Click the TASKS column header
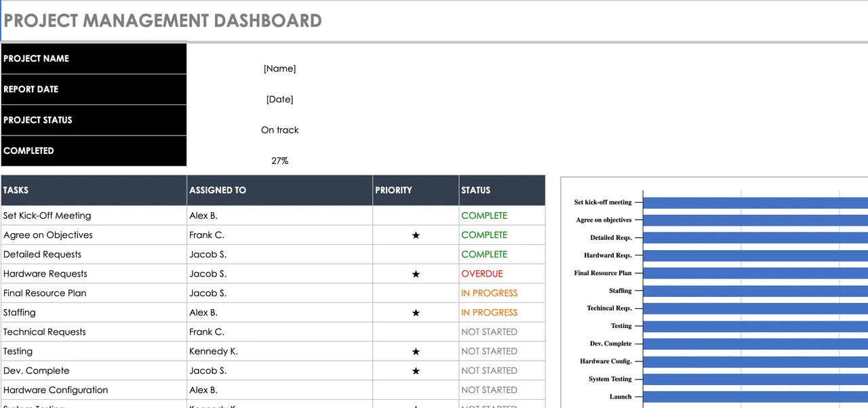 [x=94, y=190]
